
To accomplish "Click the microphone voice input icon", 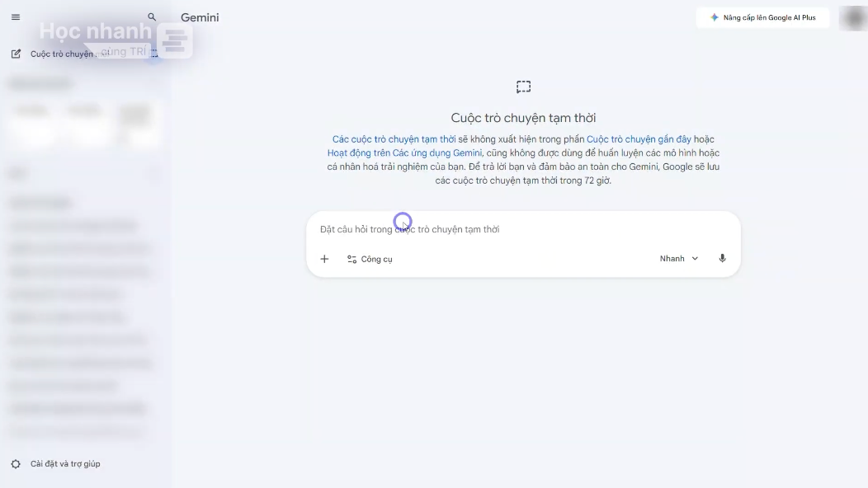I will (x=722, y=258).
